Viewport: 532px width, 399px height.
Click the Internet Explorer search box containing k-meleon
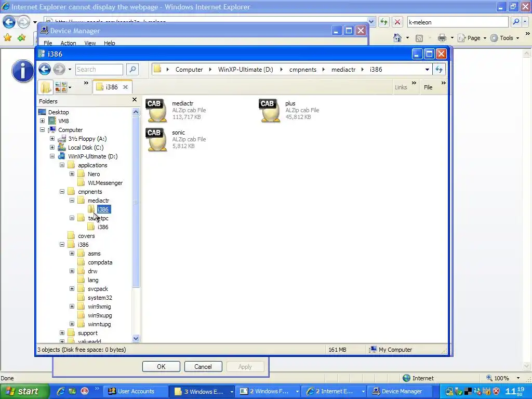(457, 22)
